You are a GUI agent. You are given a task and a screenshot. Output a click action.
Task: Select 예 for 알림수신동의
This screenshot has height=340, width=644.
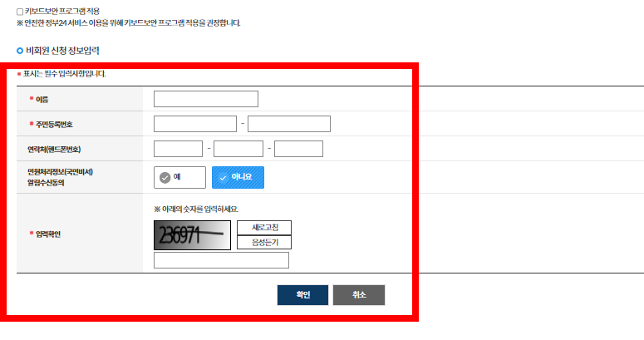(x=179, y=177)
